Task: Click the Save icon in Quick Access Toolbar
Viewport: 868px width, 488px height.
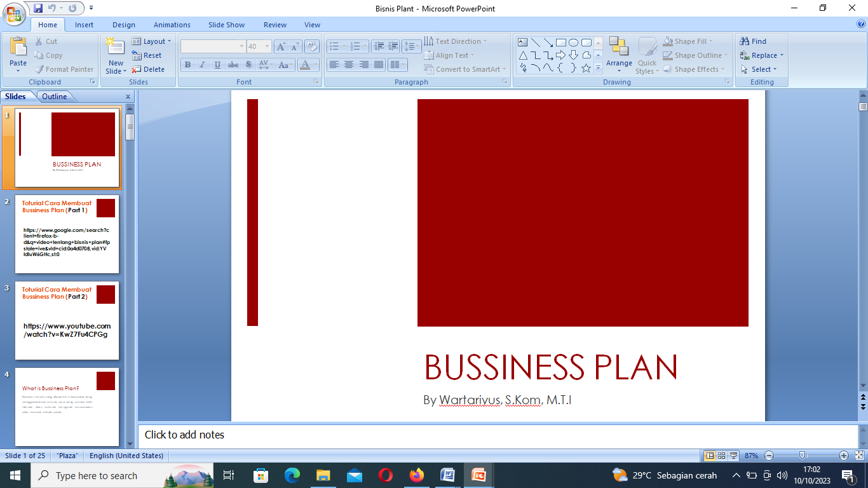Action: click(x=38, y=8)
